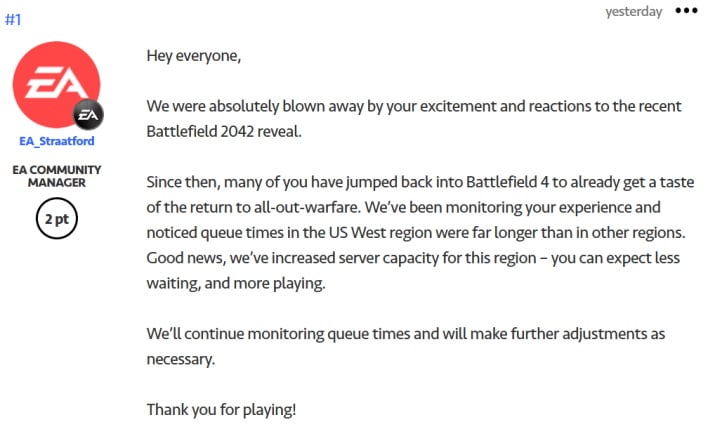Select the EA Community Manager role label
This screenshot has height=432, width=708.
tap(57, 176)
